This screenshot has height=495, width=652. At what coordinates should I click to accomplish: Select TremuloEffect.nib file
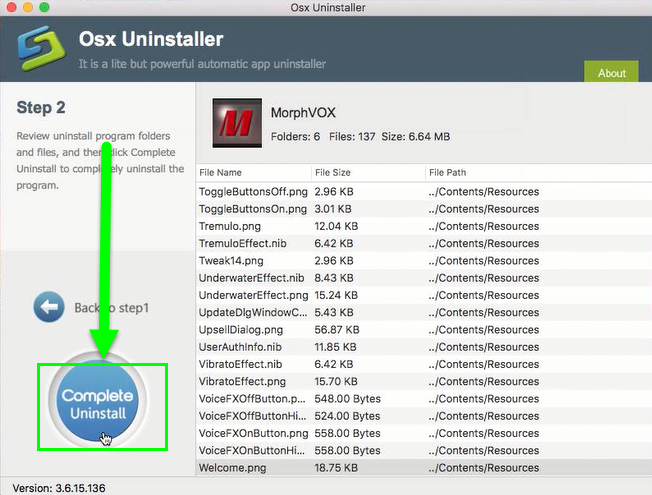coord(242,243)
